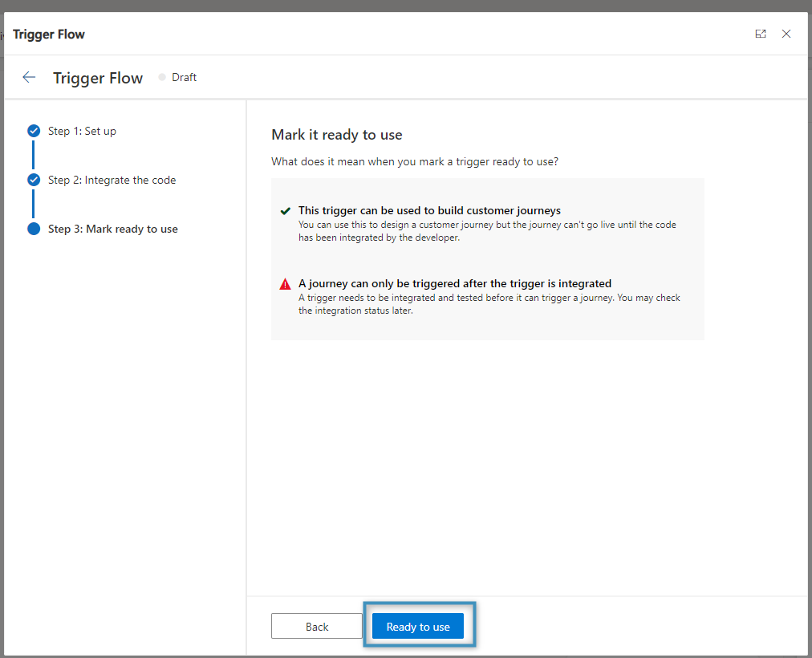Click 'A trigger needs to be integrated' description
This screenshot has width=812, height=658.
pyautogui.click(x=489, y=304)
